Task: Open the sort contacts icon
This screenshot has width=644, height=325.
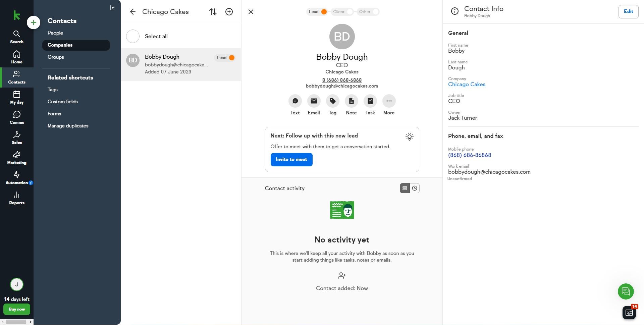Action: click(213, 12)
